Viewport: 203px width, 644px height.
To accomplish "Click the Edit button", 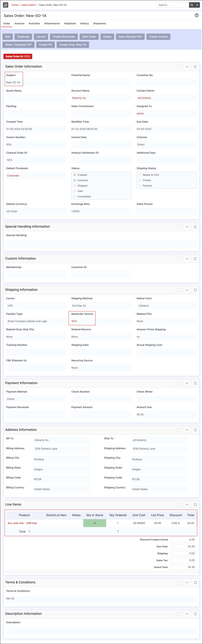I will 8,37.
